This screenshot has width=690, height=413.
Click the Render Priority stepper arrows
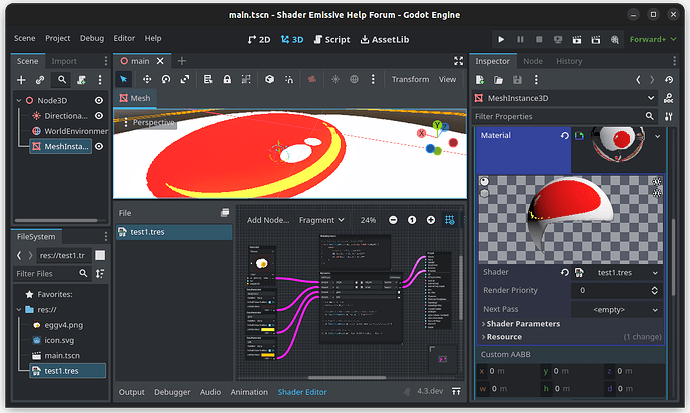654,290
